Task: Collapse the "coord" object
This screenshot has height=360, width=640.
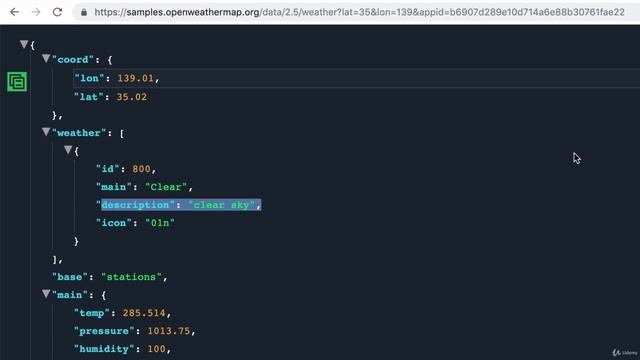Action: pos(46,58)
